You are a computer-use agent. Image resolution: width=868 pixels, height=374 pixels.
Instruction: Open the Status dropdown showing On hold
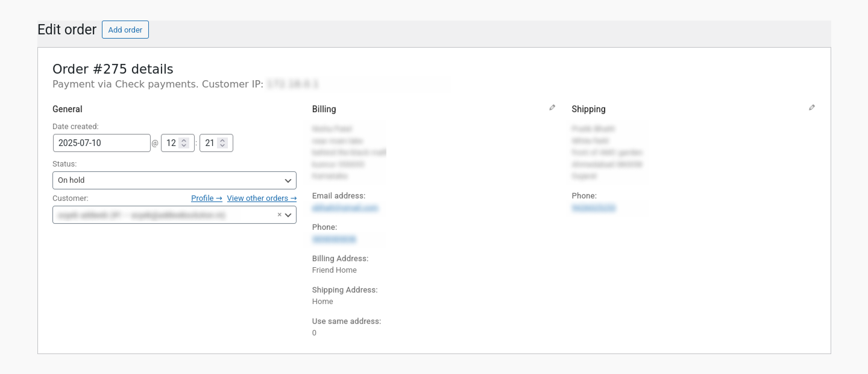tap(174, 180)
